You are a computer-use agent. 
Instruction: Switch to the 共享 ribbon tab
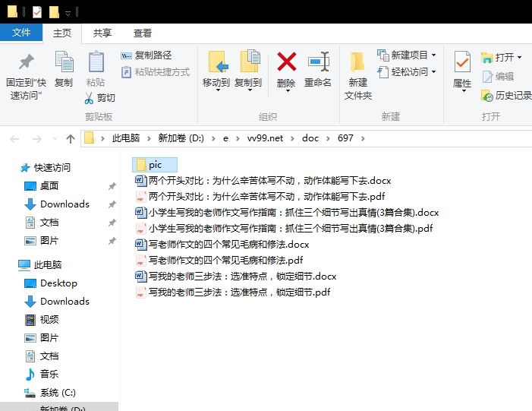pos(102,33)
